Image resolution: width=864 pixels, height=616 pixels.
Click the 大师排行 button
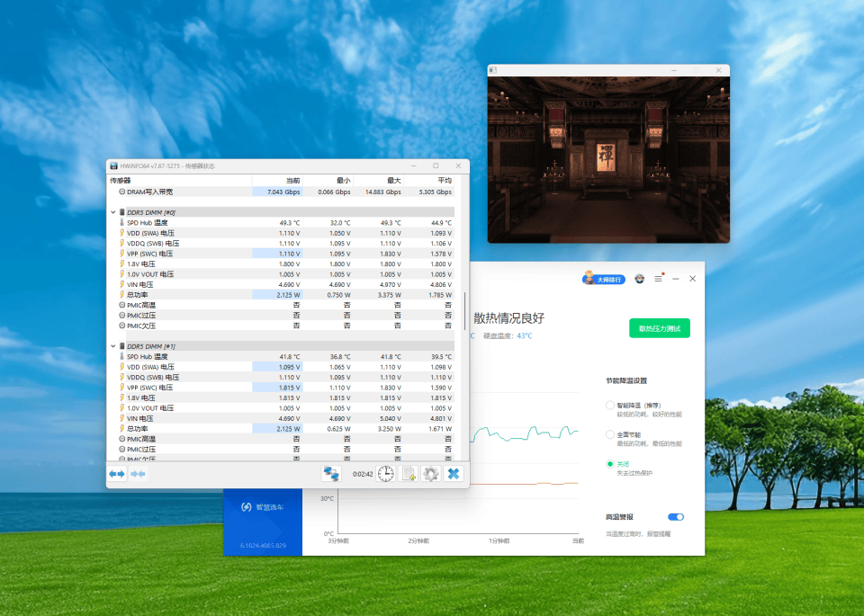(604, 279)
